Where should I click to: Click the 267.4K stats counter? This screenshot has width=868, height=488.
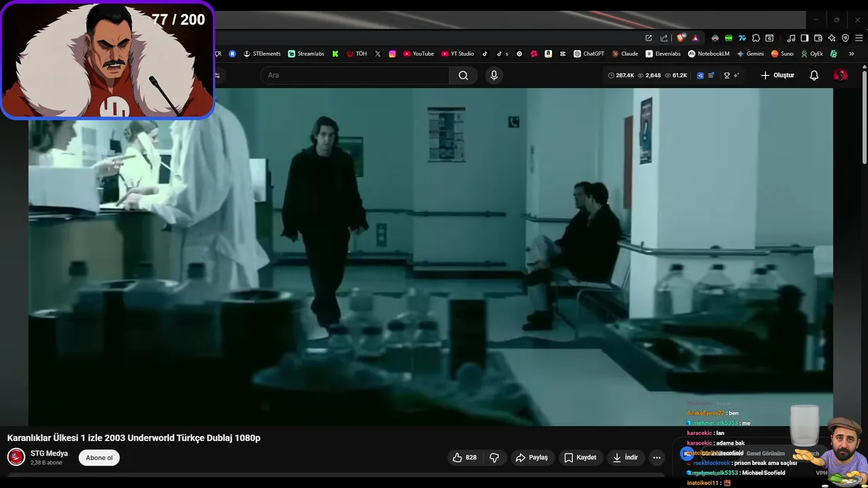[x=620, y=75]
